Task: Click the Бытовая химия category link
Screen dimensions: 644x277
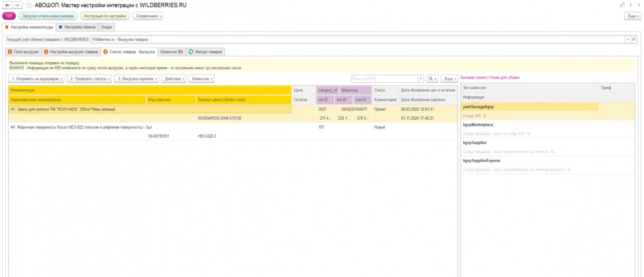Action: [473, 77]
